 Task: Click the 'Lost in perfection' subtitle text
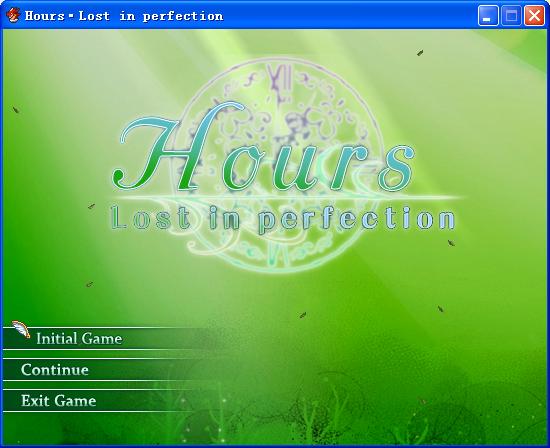click(x=283, y=219)
